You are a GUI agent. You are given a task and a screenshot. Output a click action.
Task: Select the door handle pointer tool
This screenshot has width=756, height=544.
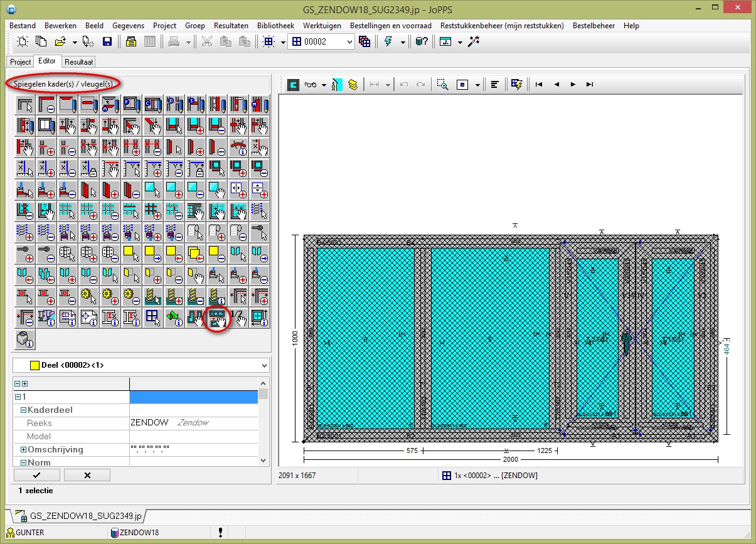click(x=260, y=232)
